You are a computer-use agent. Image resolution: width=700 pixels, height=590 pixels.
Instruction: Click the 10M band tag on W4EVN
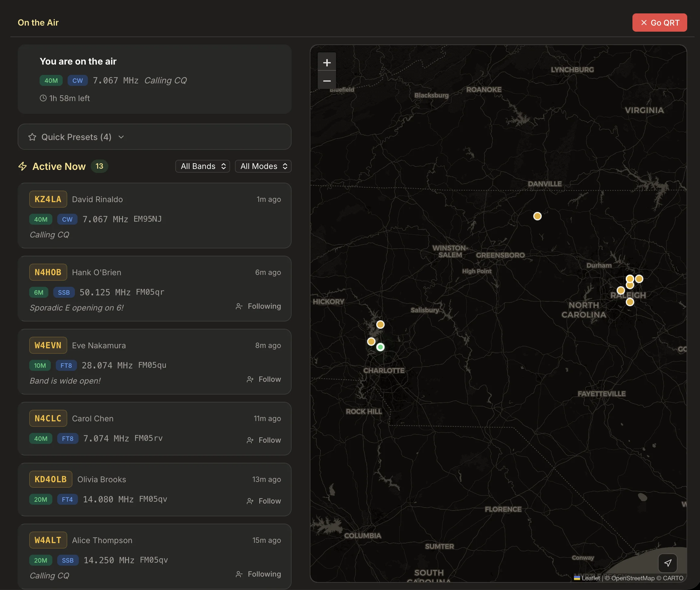point(40,365)
